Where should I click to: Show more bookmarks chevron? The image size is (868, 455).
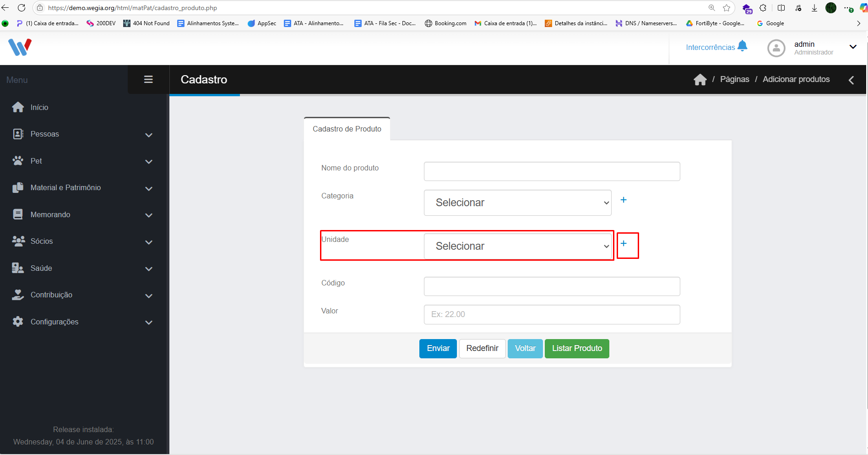[x=858, y=23]
